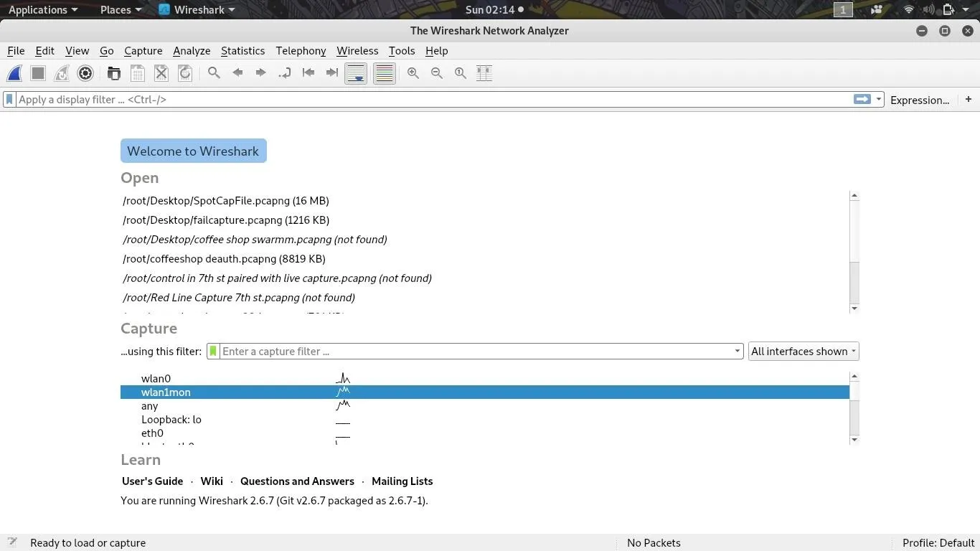Open failcapture.pcapng recent file
This screenshot has width=980, height=551.
pos(226,220)
